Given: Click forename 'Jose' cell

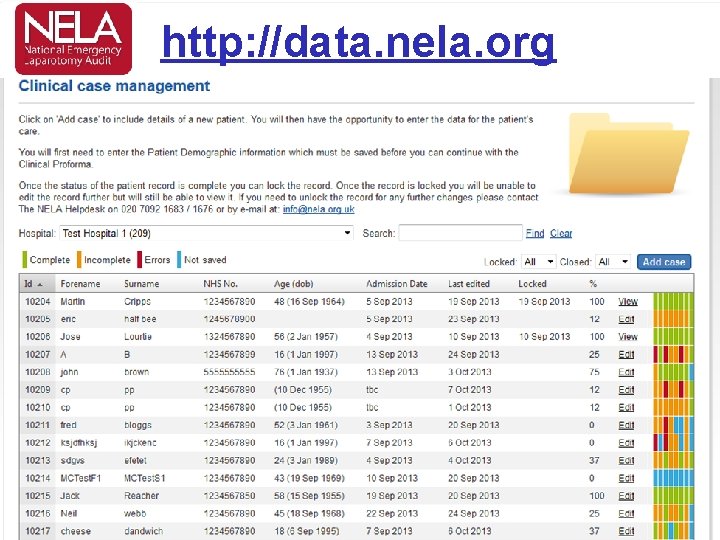Looking at the screenshot, I should pyautogui.click(x=70, y=337).
